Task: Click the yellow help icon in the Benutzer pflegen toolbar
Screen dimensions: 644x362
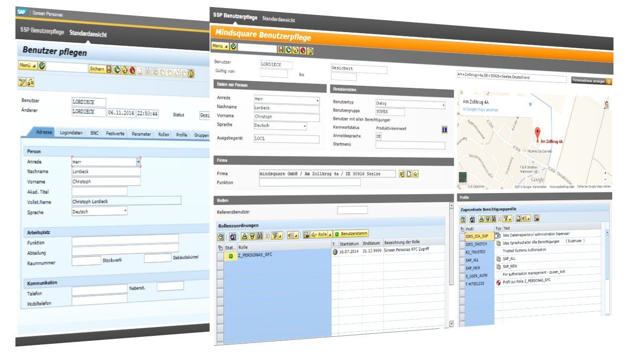Action: point(191,74)
